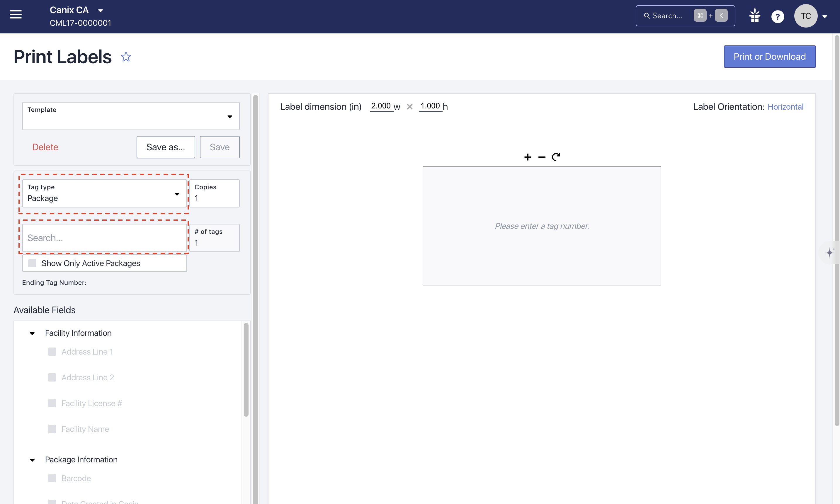Click the Copies input field
Viewport: 840px width, 504px height.
214,193
